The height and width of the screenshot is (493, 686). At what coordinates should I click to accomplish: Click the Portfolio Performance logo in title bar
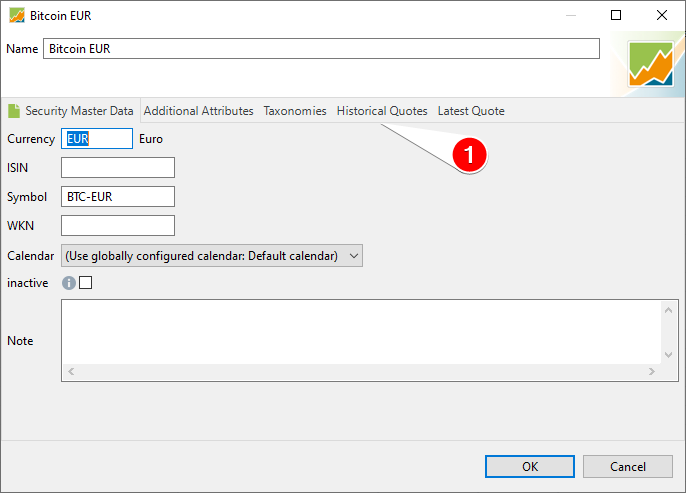tap(17, 16)
